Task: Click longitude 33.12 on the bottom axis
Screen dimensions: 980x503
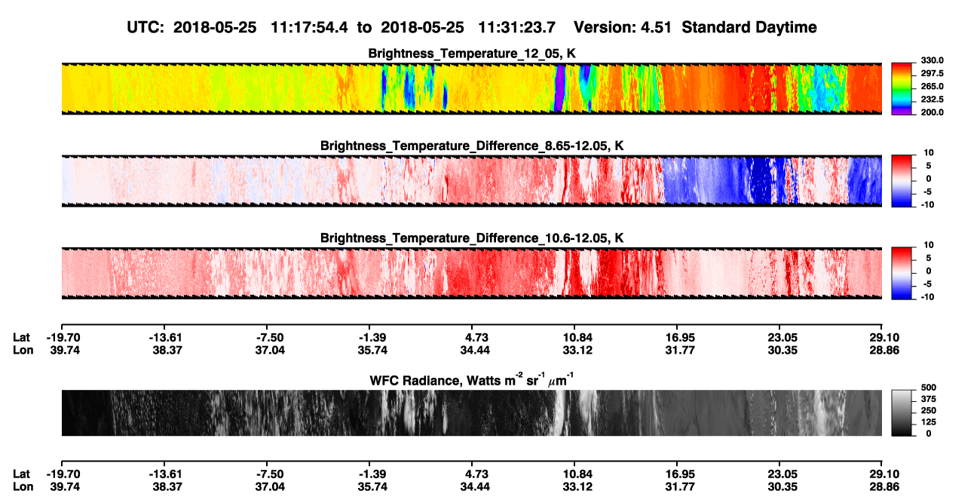Action: pos(574,486)
